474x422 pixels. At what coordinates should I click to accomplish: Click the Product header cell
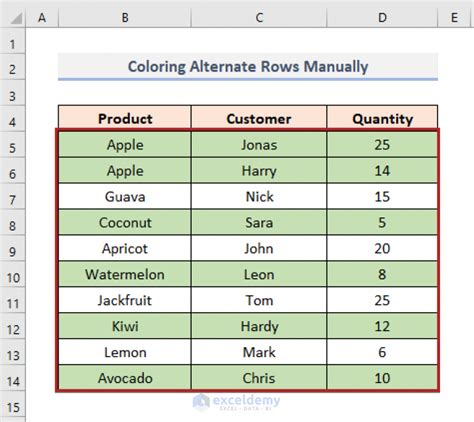(125, 118)
